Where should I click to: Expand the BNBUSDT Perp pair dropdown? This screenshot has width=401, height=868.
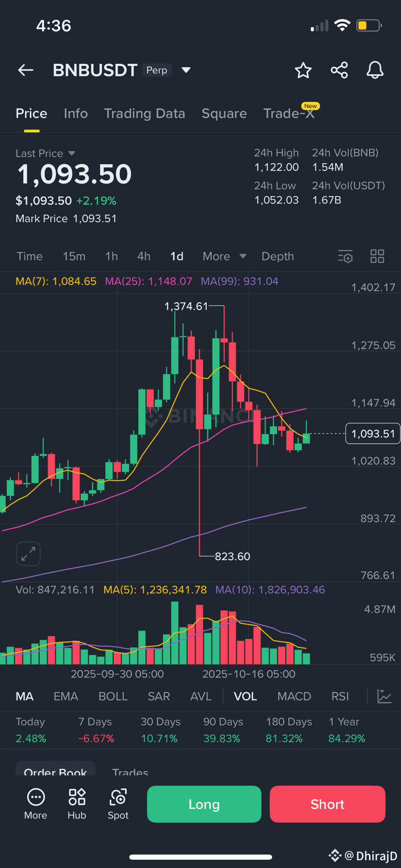(186, 70)
